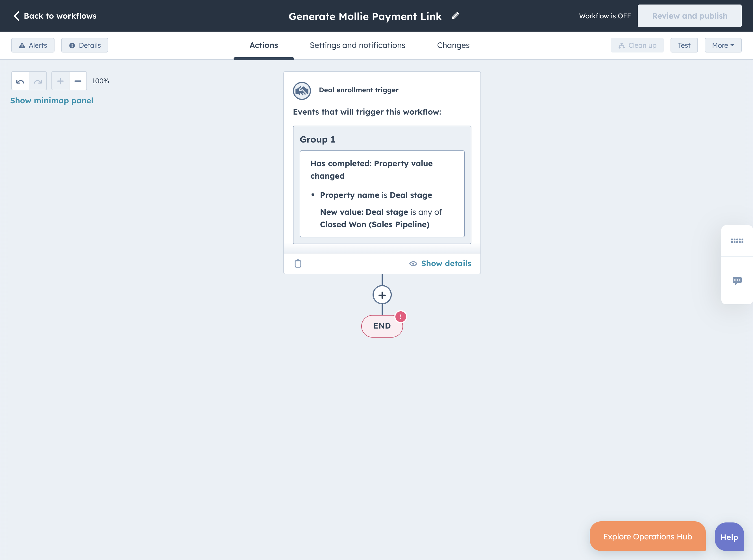Open the Changes tab
Viewport: 753px width, 560px height.
[453, 45]
